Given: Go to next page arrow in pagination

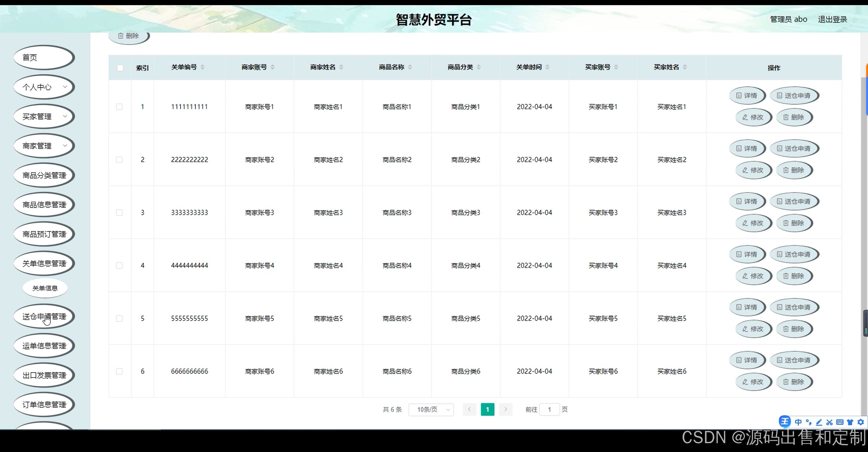Looking at the screenshot, I should pos(506,410).
